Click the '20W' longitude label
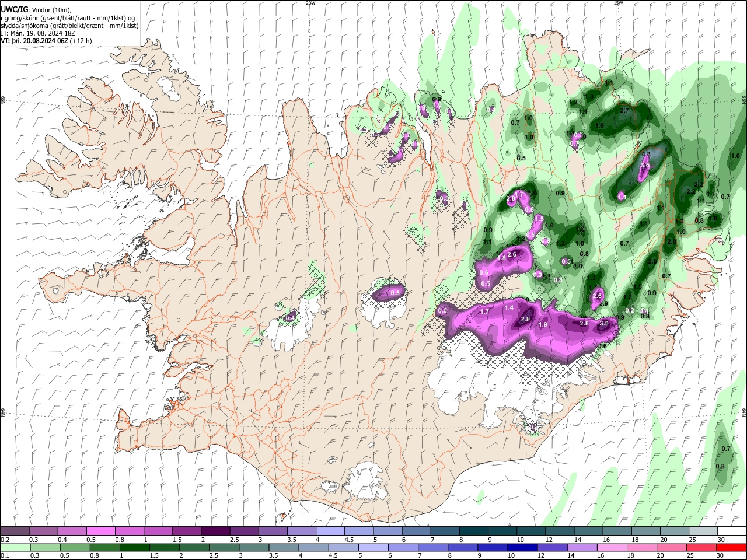Viewport: 747px width, 560px height. coord(310,3)
